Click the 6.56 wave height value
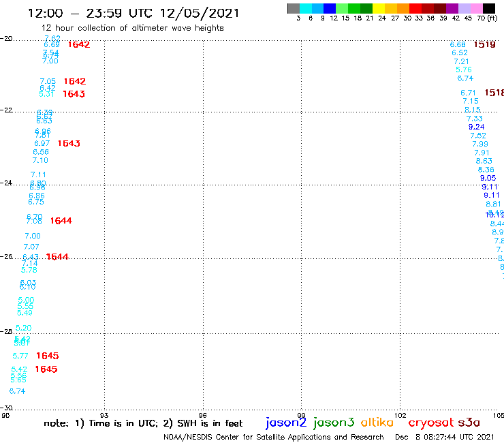The width and height of the screenshot is (504, 443). coord(41,152)
